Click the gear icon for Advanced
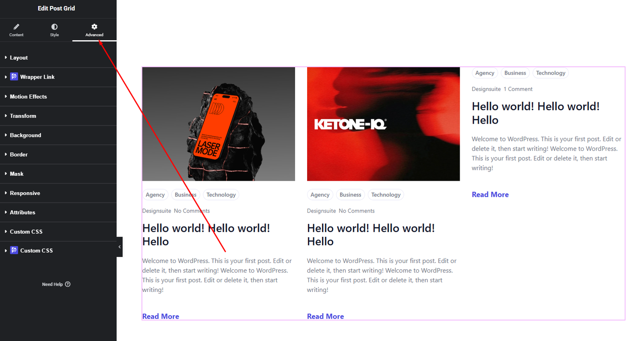 pyautogui.click(x=94, y=27)
